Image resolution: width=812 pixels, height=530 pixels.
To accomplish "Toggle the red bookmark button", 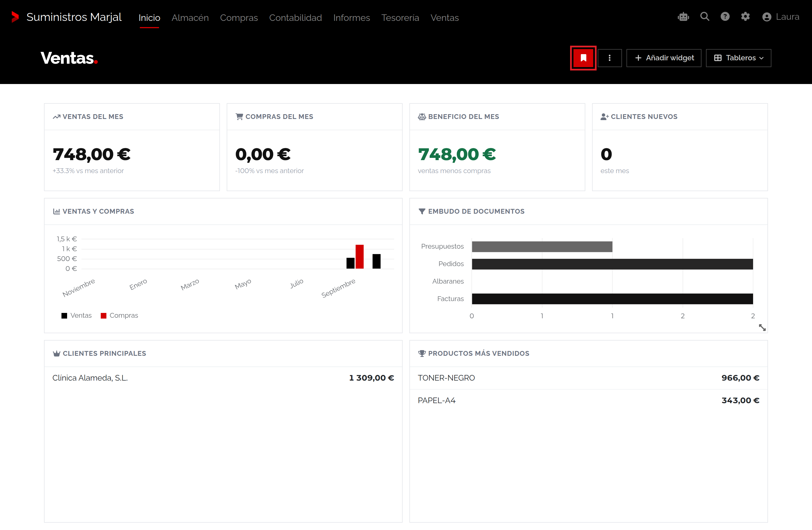I will (x=583, y=58).
